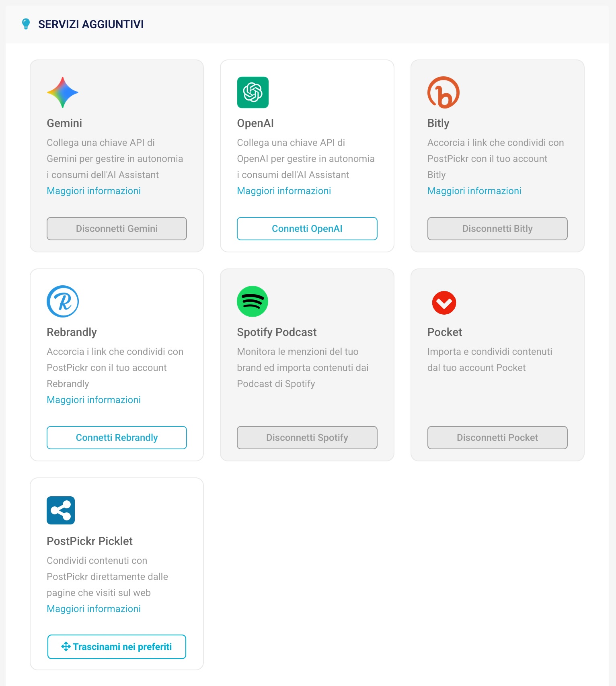Viewport: 616px width, 686px height.
Task: Click the orange Bitly logo icon
Action: (444, 92)
